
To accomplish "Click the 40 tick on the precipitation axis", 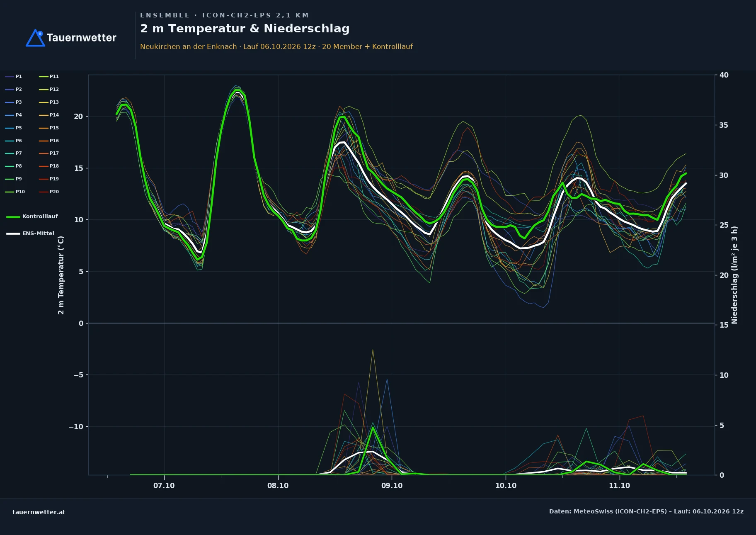I will [x=724, y=75].
